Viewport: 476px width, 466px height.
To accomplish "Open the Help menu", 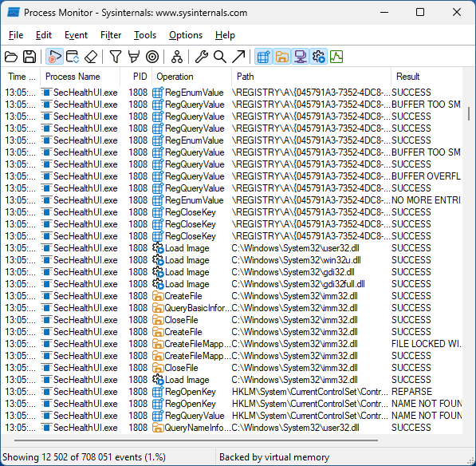I will 225,35.
